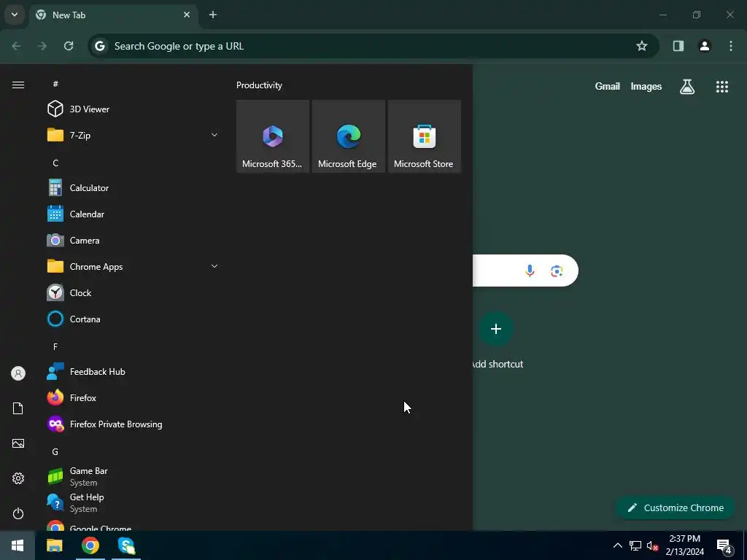Click the taskbar clock showing 2:37 PM
This screenshot has width=747, height=560.
(x=684, y=545)
